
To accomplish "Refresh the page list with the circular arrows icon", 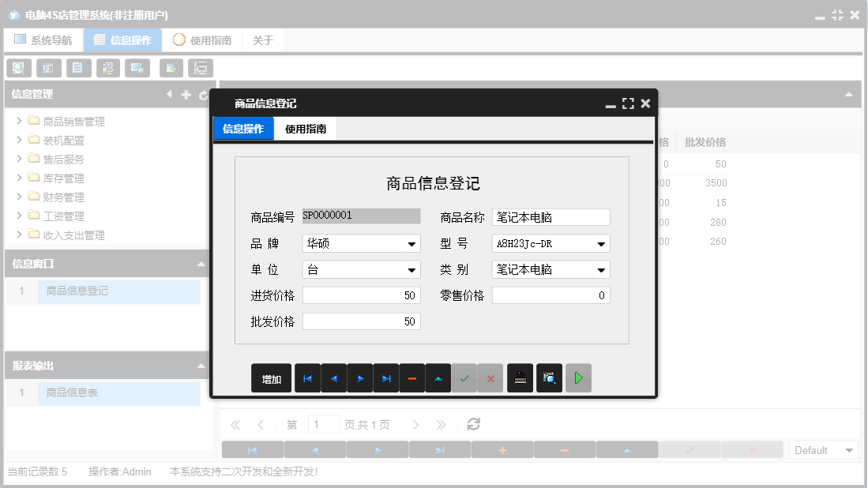I will point(472,424).
